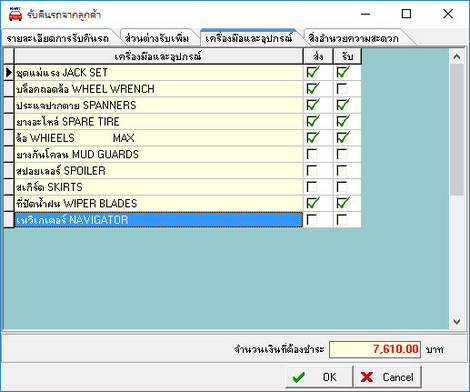Toggle ส่ง checkbox for WHEEL WRENCH

click(312, 89)
